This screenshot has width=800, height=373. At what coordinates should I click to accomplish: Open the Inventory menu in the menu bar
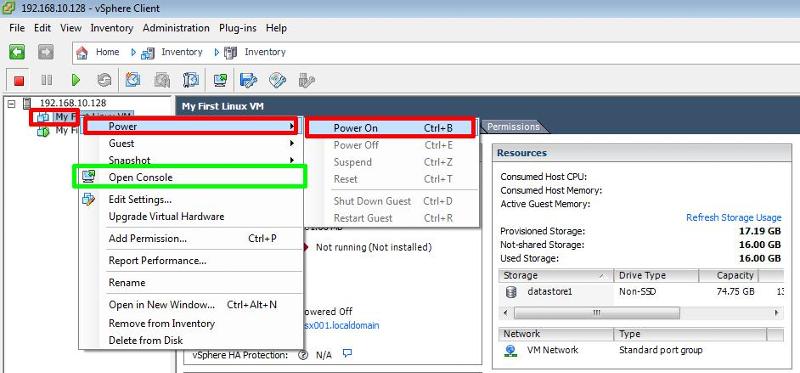tap(112, 28)
